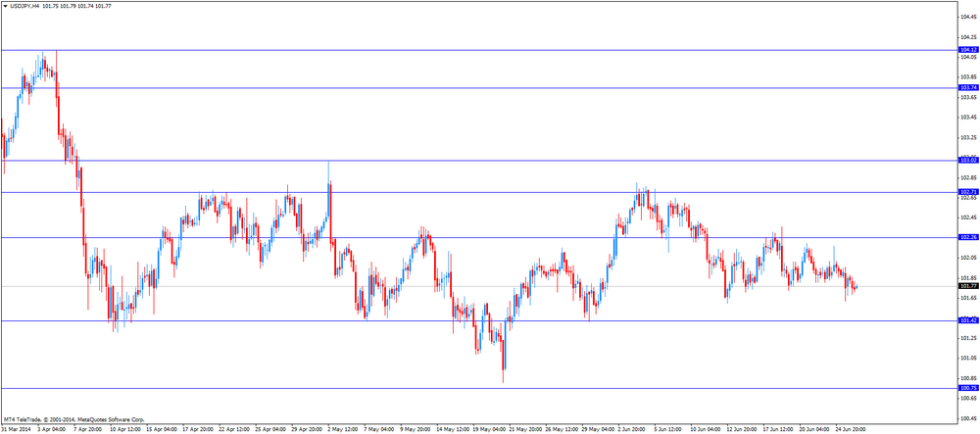The image size is (980, 434).
Task: Select the 103.02 horizontal level price tag
Action: click(968, 161)
